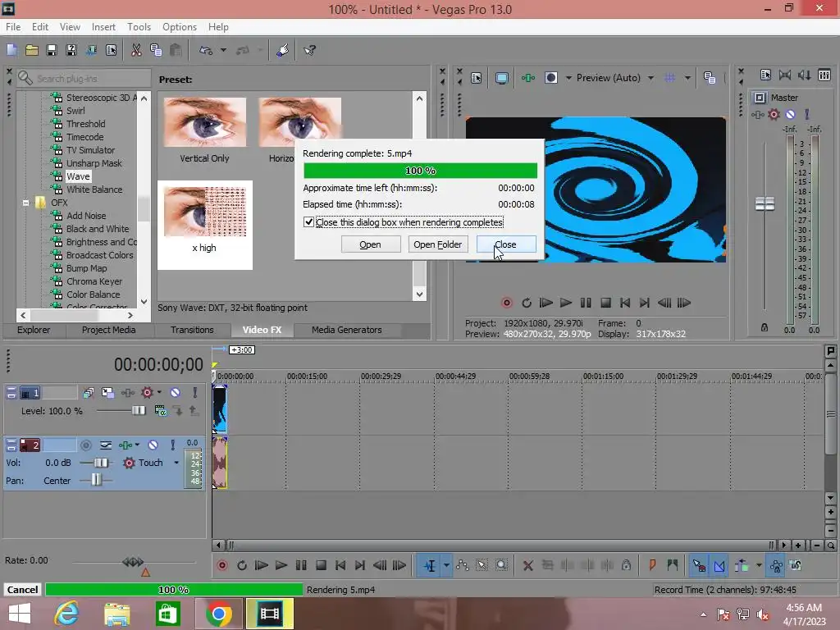Open Project Video Properties in preview toolbar

coord(476,78)
